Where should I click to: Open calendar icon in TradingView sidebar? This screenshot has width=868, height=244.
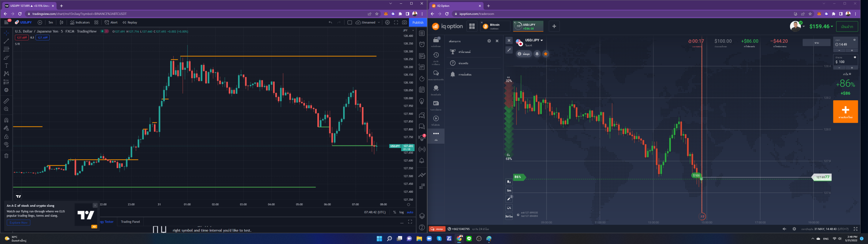(422, 90)
